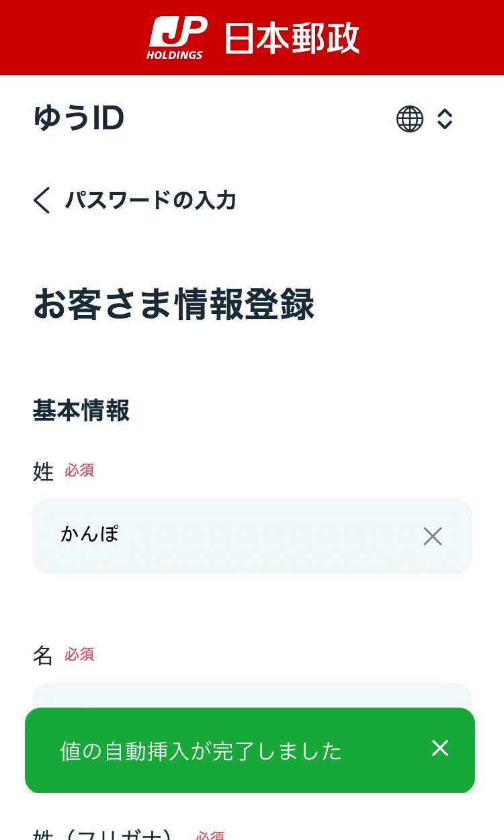This screenshot has width=504, height=840.
Task: Expand the language selector up-down chevron
Action: (x=445, y=120)
